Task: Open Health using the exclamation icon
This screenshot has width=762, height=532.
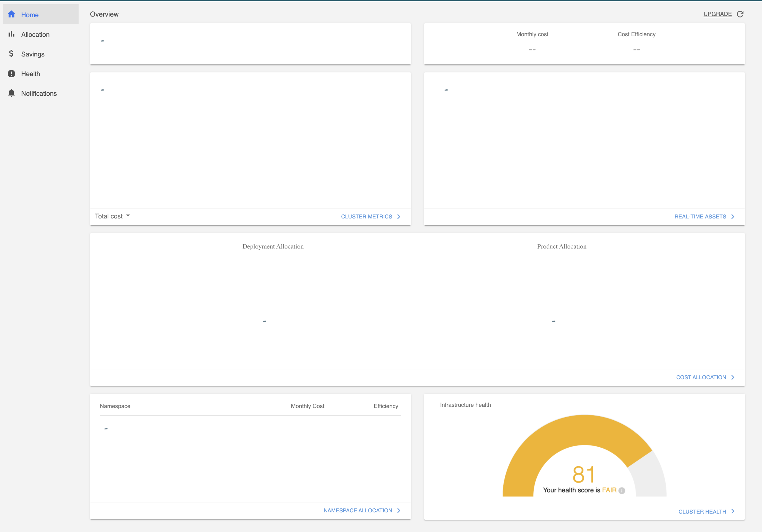Action: (x=11, y=74)
